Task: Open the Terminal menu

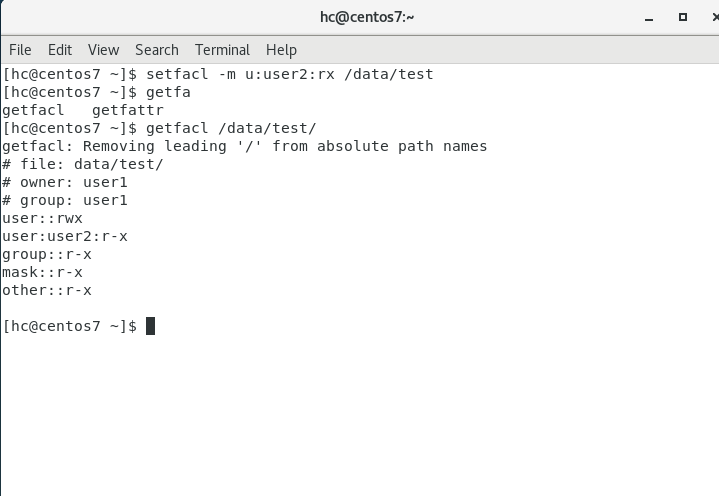Action: (x=222, y=50)
